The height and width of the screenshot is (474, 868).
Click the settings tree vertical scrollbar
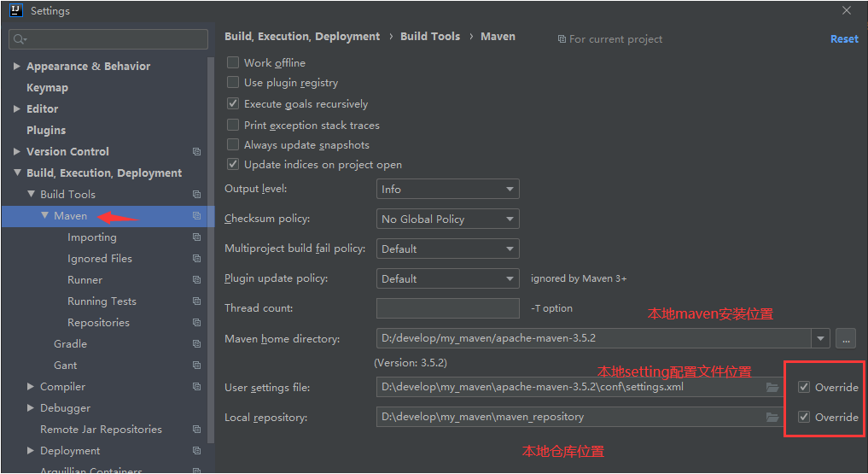coord(210,249)
